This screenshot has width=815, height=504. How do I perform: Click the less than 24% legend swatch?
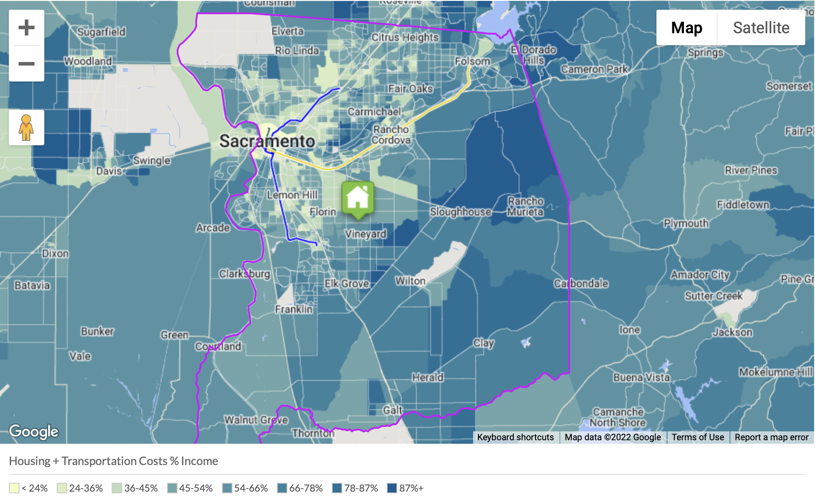click(x=14, y=488)
